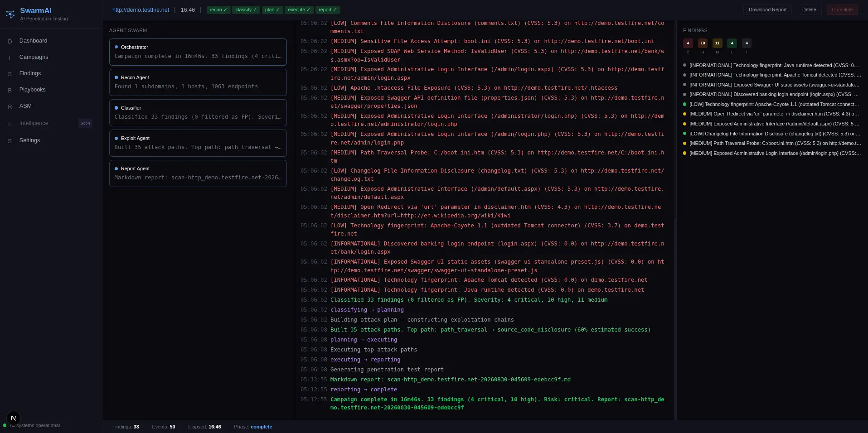
Task: Click the round N badge icon
Action: [x=14, y=418]
